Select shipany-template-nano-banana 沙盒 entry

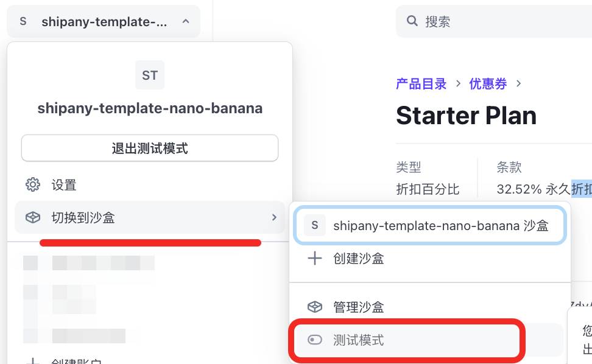[440, 226]
